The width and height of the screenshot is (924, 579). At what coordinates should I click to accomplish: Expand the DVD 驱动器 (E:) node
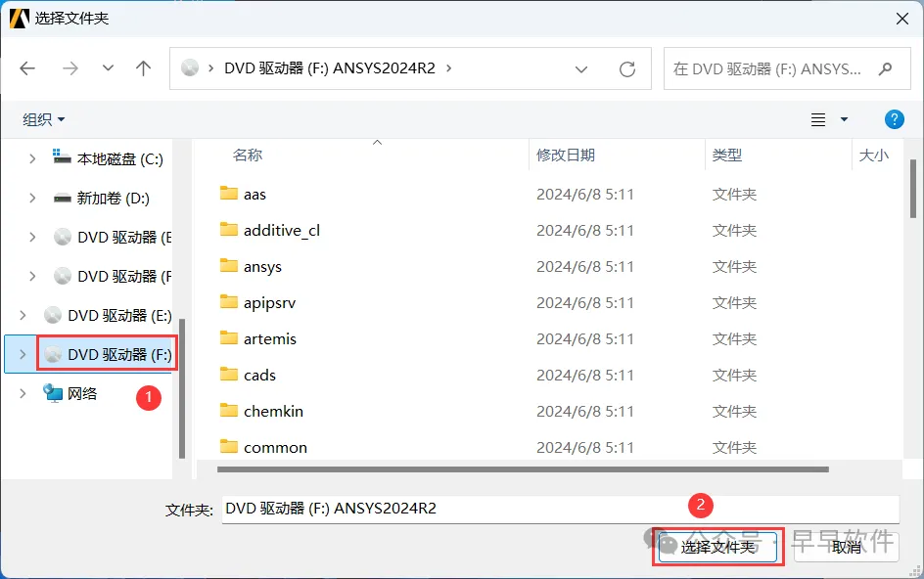tap(23, 315)
